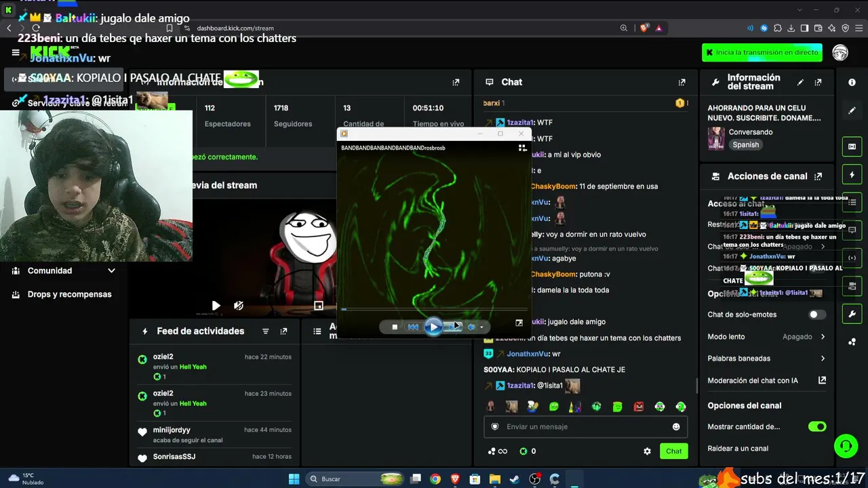Edit stream info with the pencil icon
This screenshot has width=868, height=488.
point(800,82)
